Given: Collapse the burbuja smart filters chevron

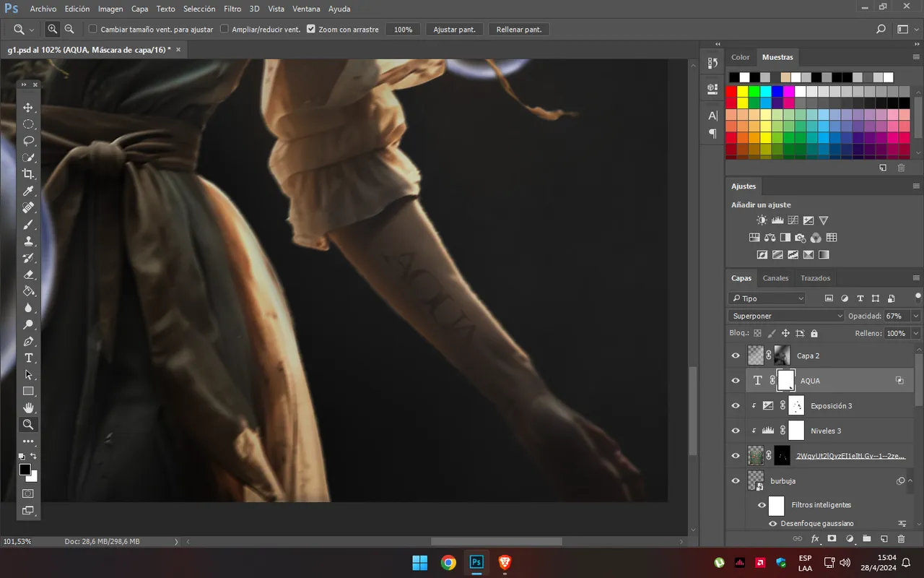Looking at the screenshot, I should click(910, 480).
